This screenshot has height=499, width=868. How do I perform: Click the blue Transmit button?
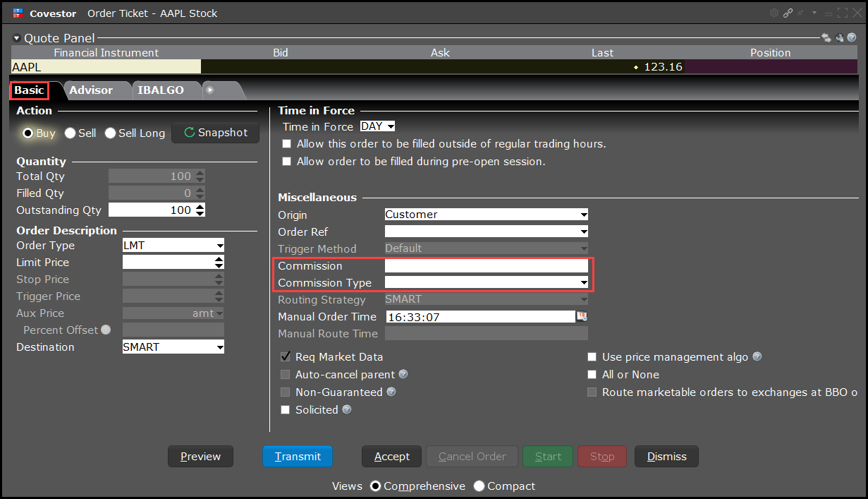click(x=298, y=457)
